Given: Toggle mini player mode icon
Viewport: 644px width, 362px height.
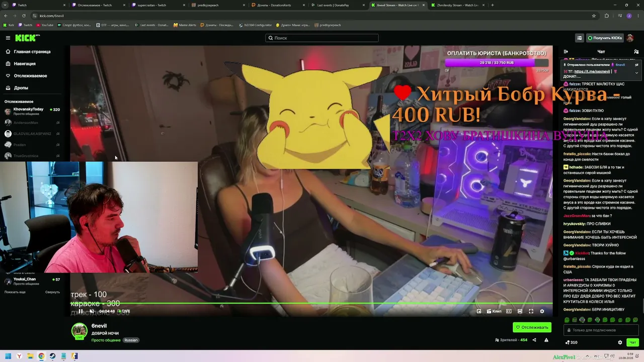Looking at the screenshot, I should coord(479,311).
